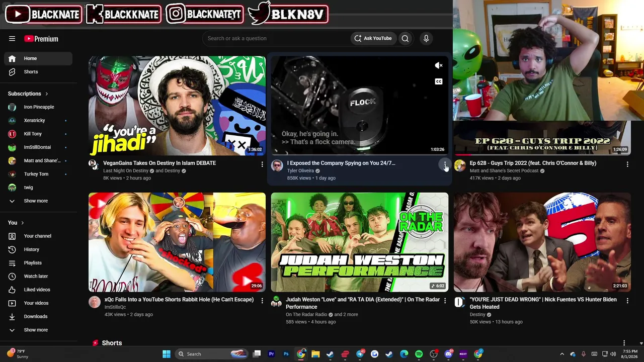The image size is (644, 362).
Task: Open options for Nick Fuentes VS Hunter Biden
Action: pos(627,301)
